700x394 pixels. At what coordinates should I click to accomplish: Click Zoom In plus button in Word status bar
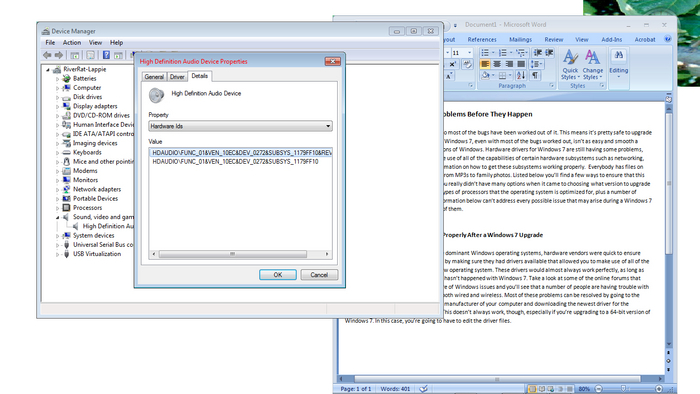coord(658,389)
